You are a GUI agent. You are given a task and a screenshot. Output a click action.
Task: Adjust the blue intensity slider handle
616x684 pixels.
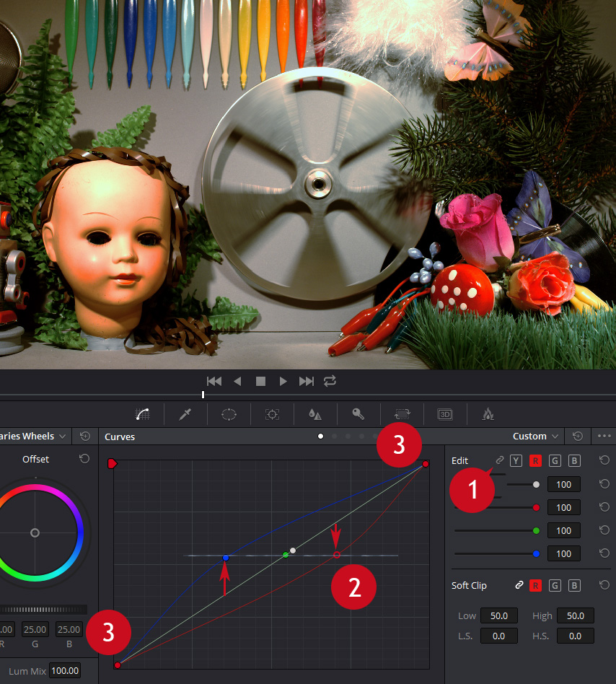(536, 553)
